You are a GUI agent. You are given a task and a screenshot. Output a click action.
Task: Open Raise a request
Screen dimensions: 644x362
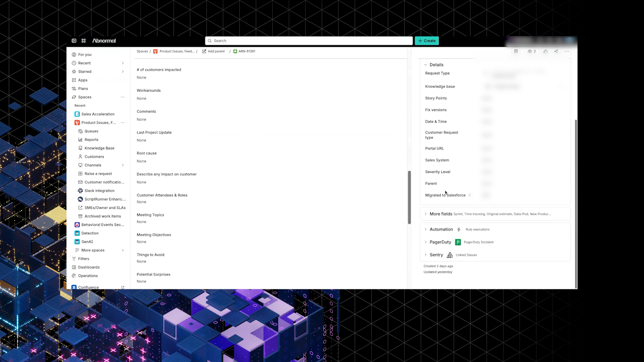coord(98,174)
